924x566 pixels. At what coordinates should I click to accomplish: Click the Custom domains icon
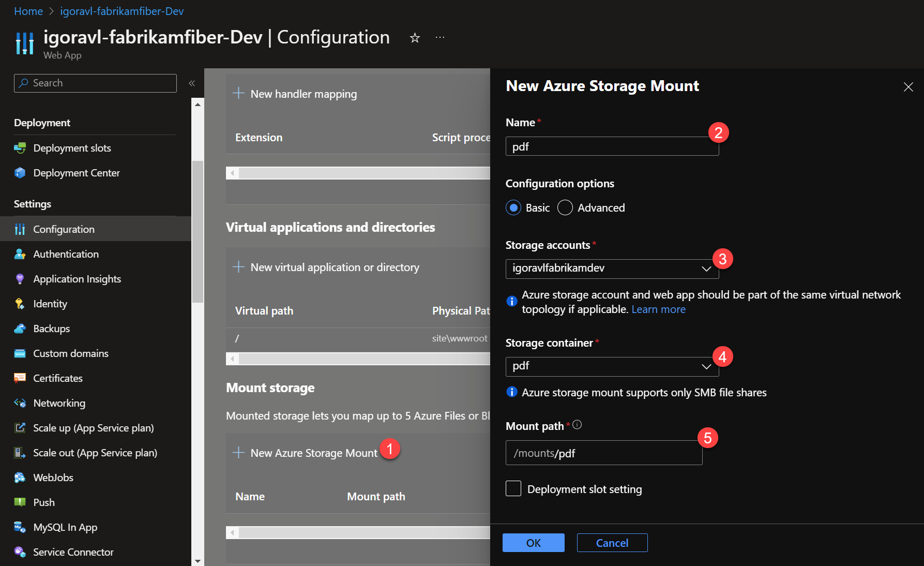tap(20, 353)
